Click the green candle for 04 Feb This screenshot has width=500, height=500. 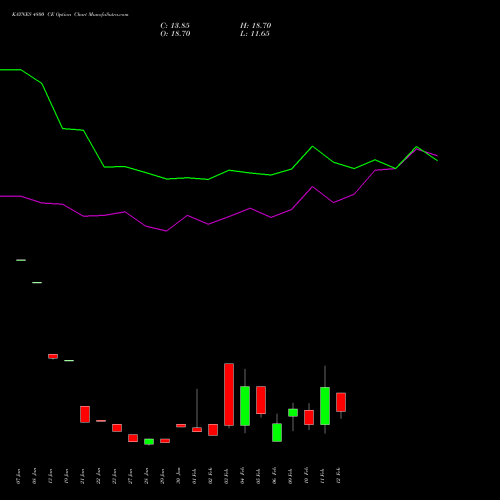pos(245,406)
